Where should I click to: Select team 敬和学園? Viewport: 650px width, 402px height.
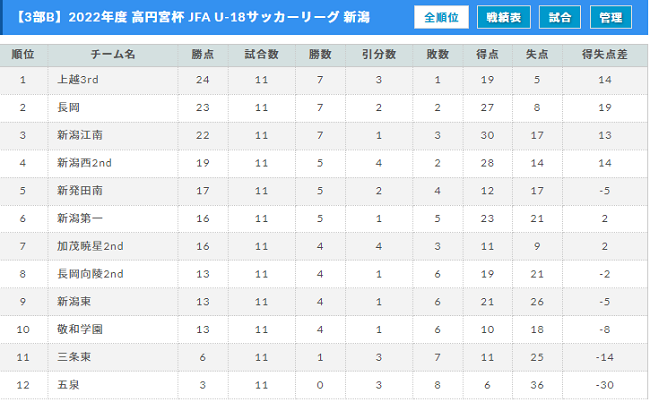tap(80, 329)
